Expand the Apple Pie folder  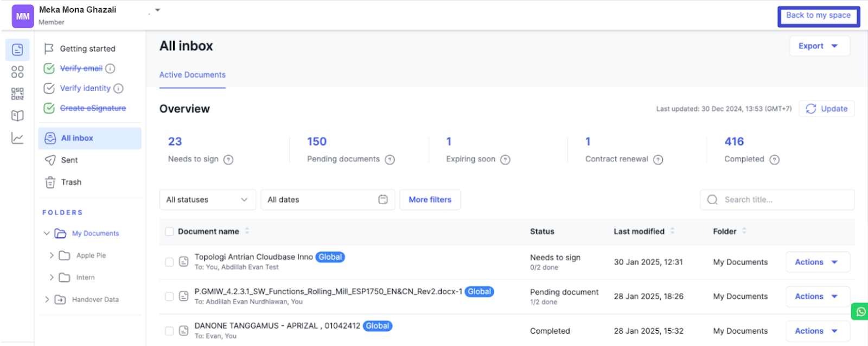pos(52,255)
